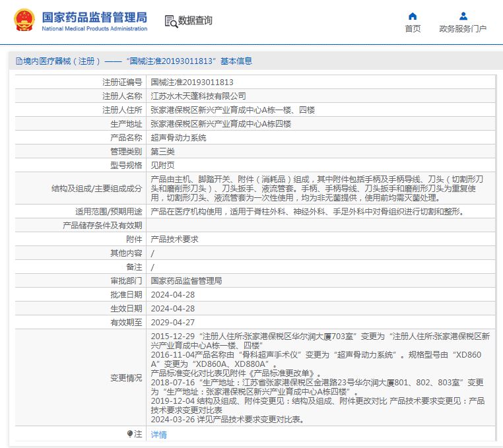Select approval authority value 国家药品监督管理局

point(186,281)
